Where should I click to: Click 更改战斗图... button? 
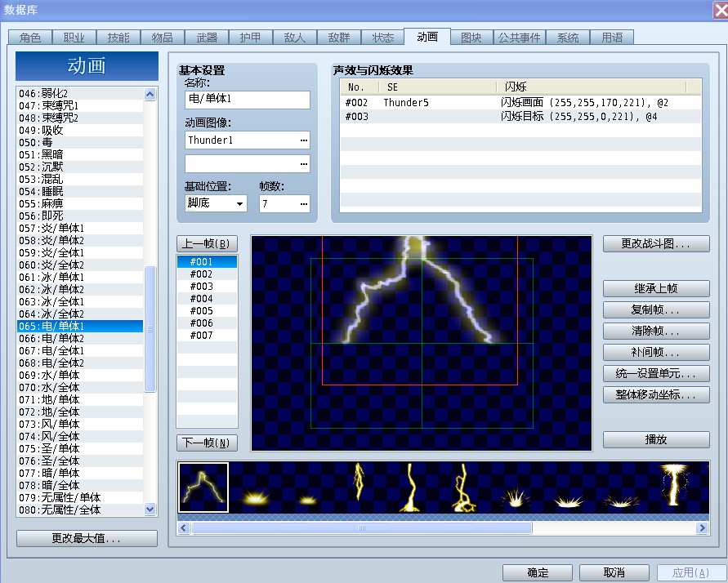[x=656, y=244]
